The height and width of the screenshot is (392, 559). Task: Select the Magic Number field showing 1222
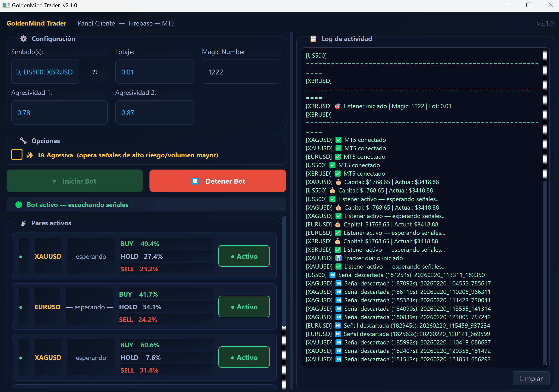242,72
